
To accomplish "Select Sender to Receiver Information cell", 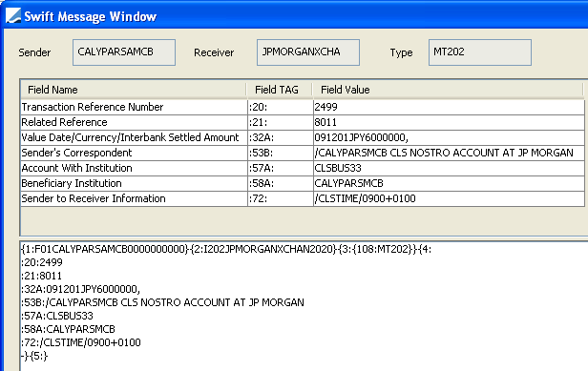I will coord(134,198).
